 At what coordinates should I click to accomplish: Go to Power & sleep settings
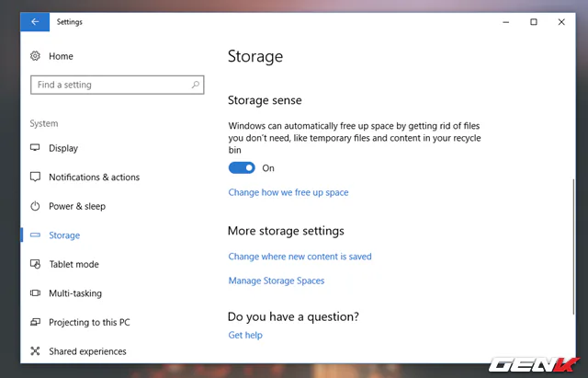click(x=77, y=206)
